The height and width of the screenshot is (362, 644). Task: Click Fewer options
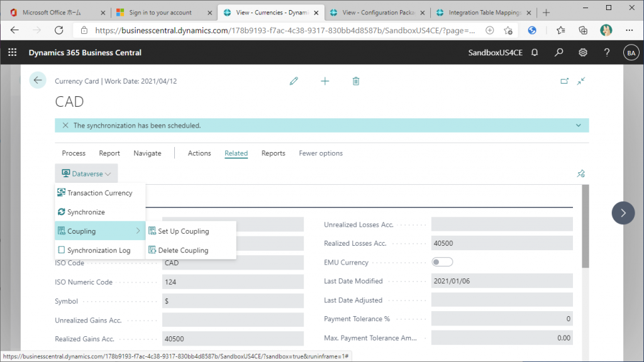point(321,153)
